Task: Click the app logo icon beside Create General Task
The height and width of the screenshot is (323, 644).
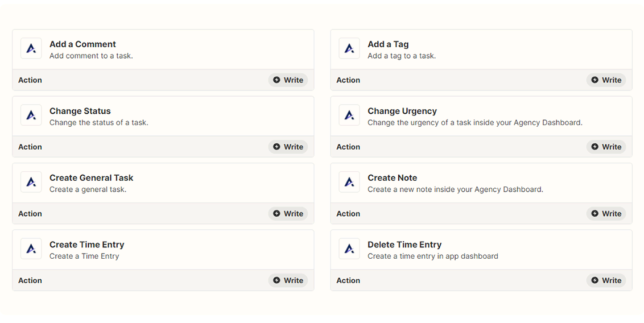Action: [x=31, y=183]
